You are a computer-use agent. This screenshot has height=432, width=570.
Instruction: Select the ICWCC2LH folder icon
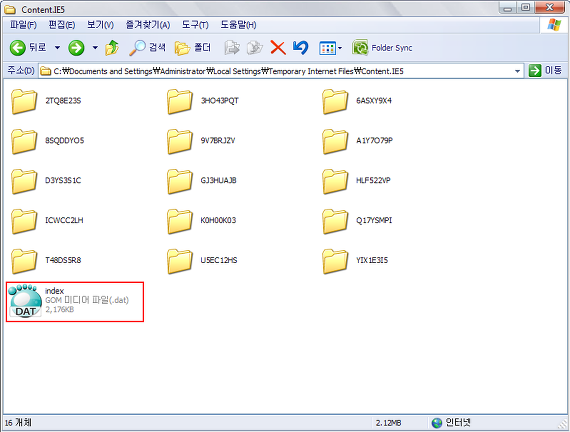(x=24, y=221)
